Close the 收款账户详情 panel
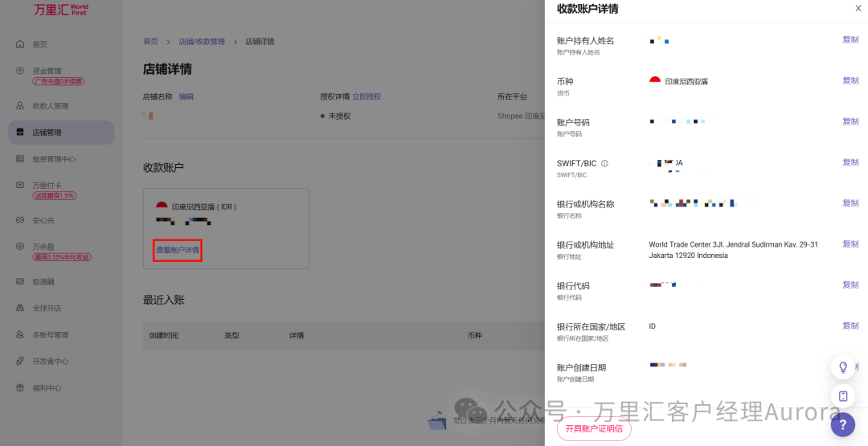The image size is (868, 446). coord(858,8)
